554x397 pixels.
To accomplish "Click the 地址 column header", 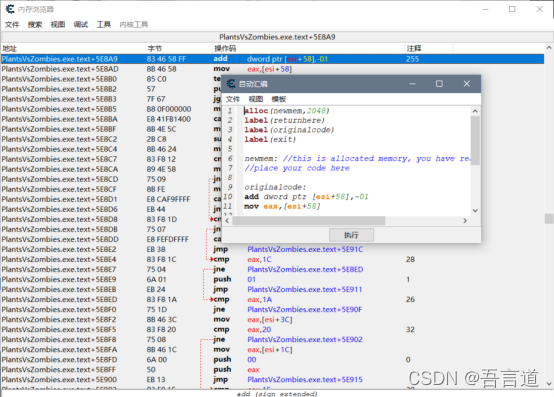I will click(73, 48).
